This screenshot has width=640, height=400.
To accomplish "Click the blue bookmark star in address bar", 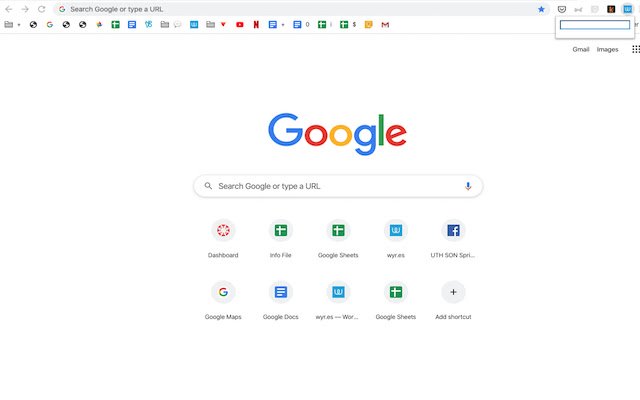I will click(541, 9).
